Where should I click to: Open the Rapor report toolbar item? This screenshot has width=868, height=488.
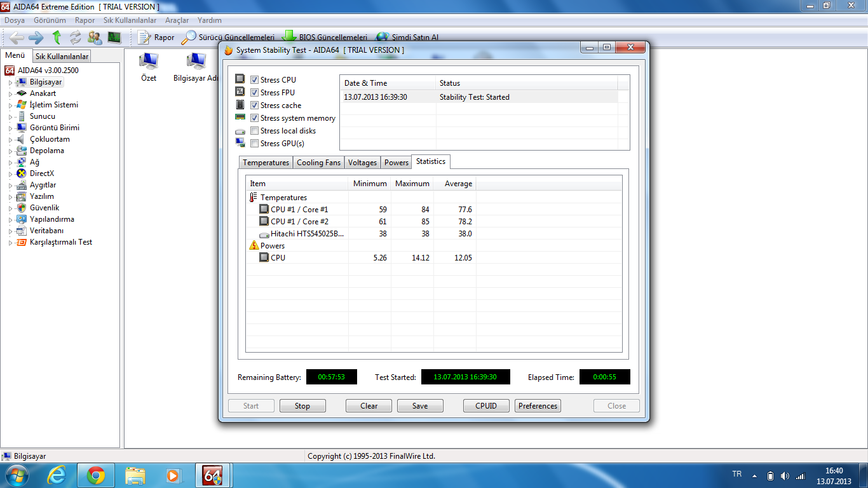[x=156, y=37]
